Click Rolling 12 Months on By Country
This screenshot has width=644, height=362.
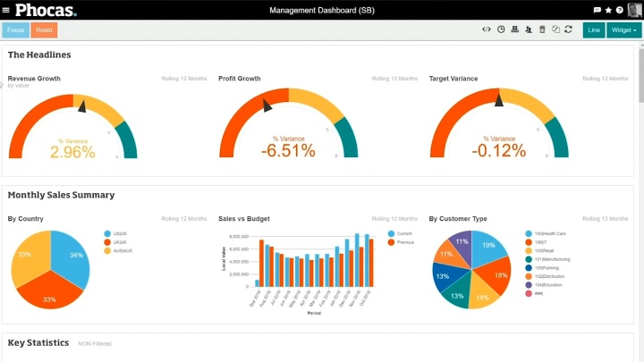coord(184,219)
